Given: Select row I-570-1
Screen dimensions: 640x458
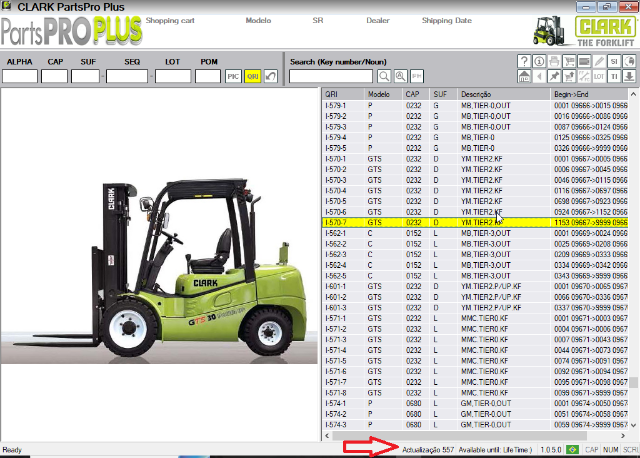Looking at the screenshot, I should 475,159.
